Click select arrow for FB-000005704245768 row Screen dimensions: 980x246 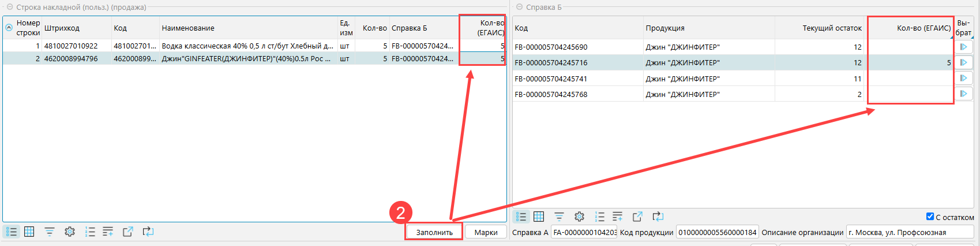pos(963,94)
